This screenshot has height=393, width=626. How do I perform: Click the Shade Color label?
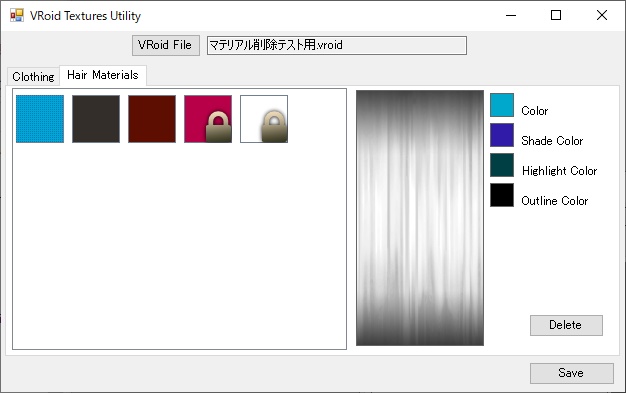[552, 141]
